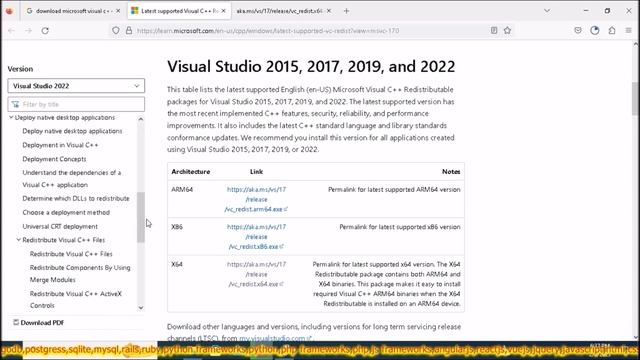The width and height of the screenshot is (640, 360).
Task: Close the download microsoft visual c++ tab
Action: tap(118, 11)
